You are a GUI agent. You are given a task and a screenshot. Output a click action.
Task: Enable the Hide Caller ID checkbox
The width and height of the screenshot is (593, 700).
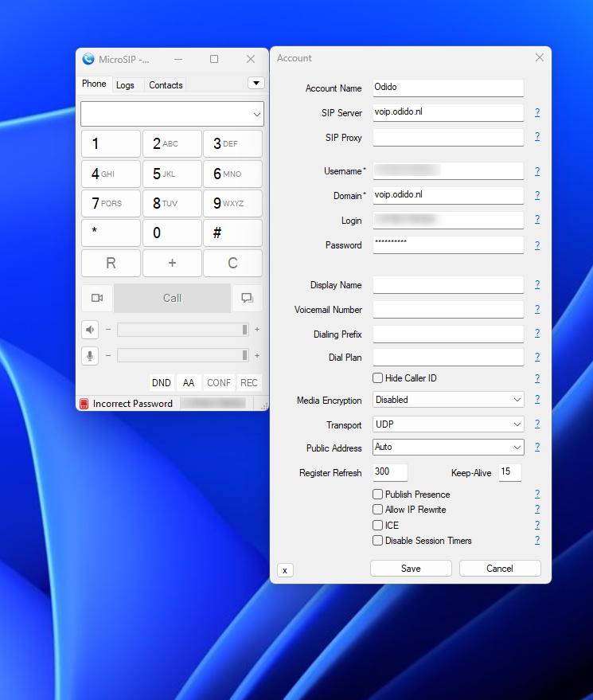377,378
